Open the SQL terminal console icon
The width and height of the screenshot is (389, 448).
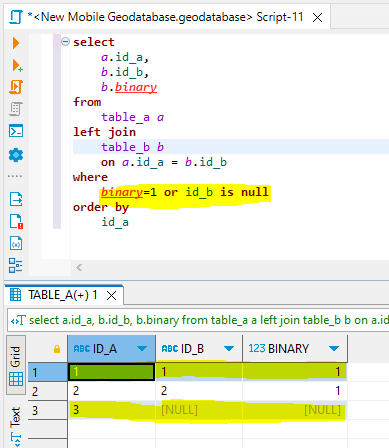16,131
